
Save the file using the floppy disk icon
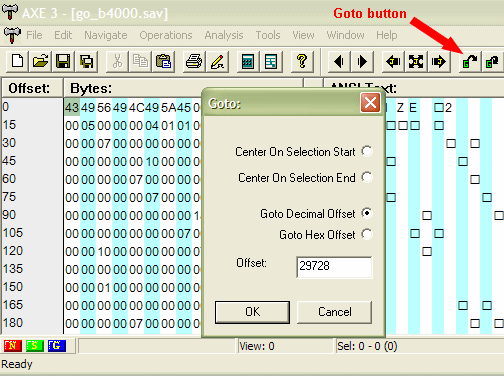(63, 62)
